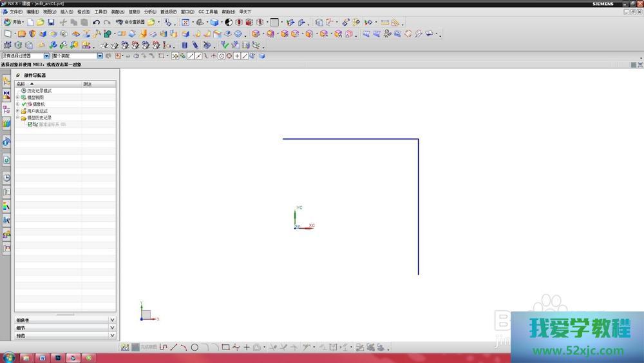Select the Circle sketch tool

coord(194,348)
